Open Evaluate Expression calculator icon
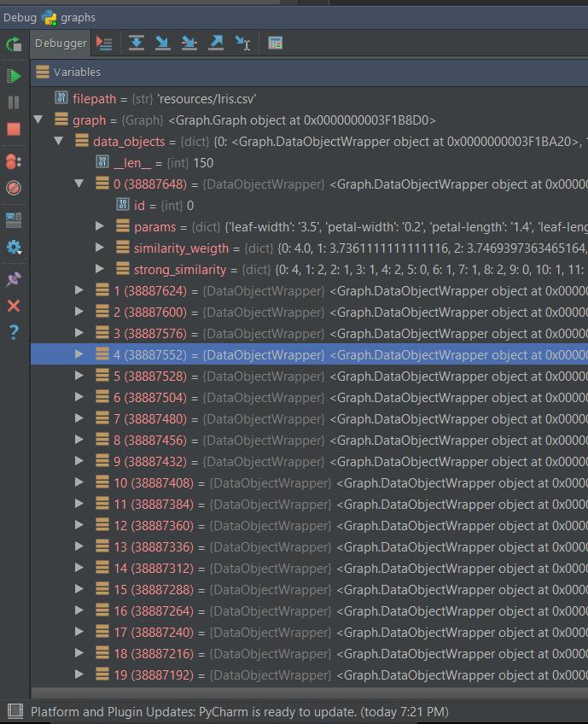Viewport: 588px width, 724px height. [275, 43]
